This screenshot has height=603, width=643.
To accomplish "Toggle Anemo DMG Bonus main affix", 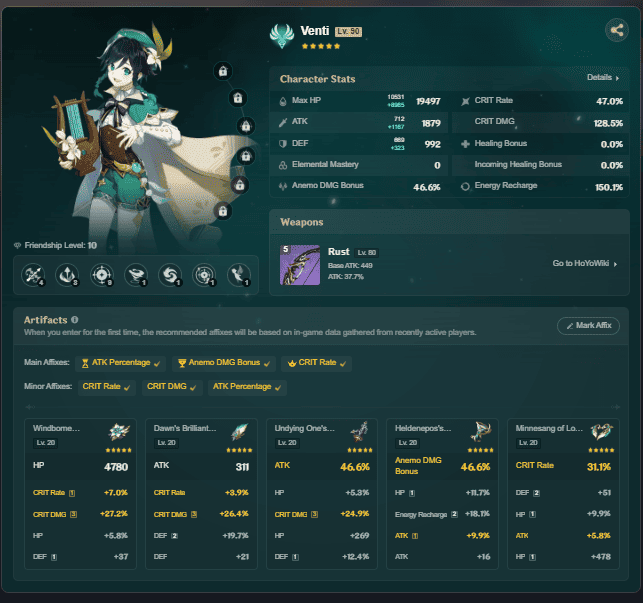I will [224, 363].
